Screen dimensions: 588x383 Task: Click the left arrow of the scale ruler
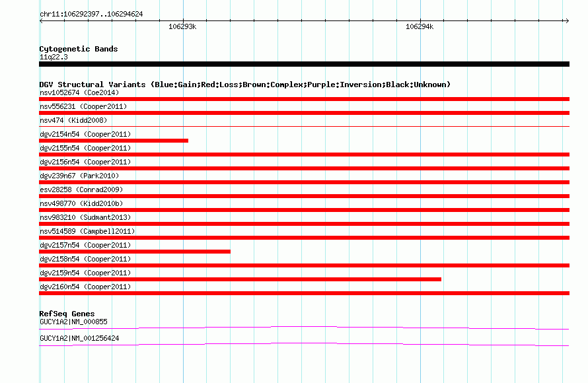point(41,20)
